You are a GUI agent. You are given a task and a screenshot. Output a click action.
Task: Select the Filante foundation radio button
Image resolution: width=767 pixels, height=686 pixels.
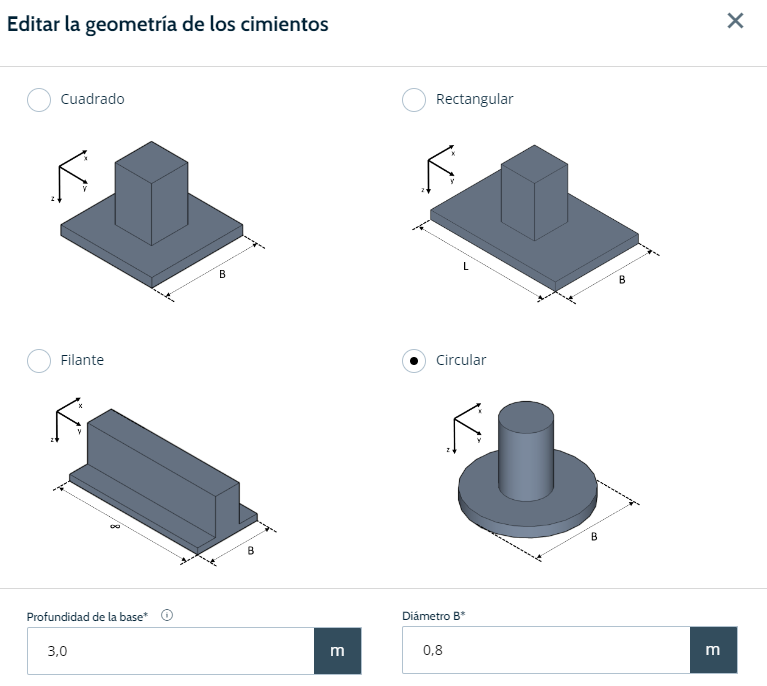pos(39,361)
